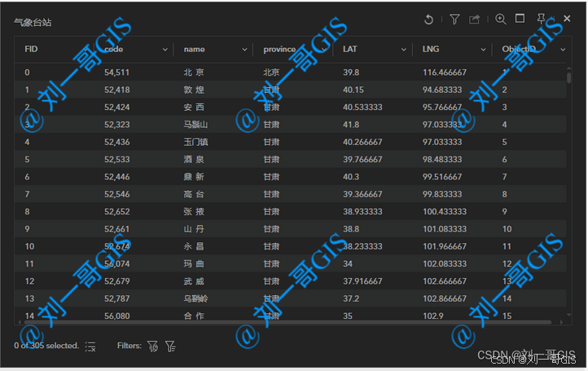
Task: Open the code column dropdown arrow
Action: (165, 50)
